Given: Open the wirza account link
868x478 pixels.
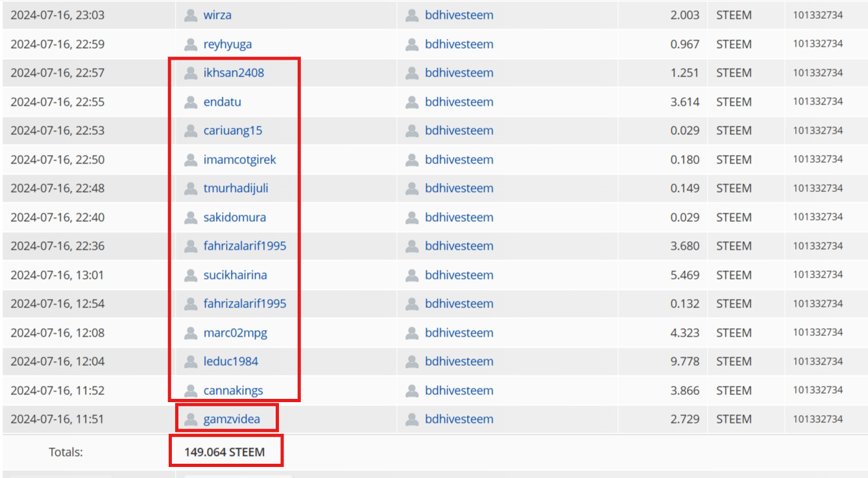Looking at the screenshot, I should (217, 15).
